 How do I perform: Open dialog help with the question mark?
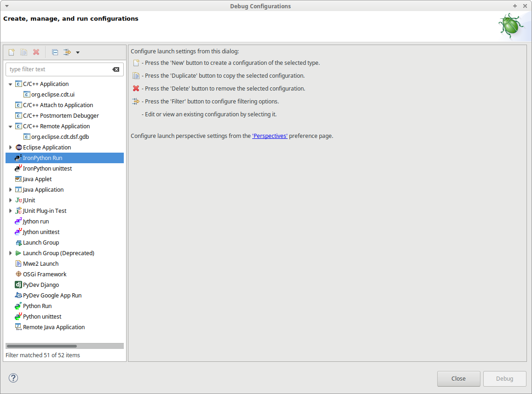pos(13,378)
